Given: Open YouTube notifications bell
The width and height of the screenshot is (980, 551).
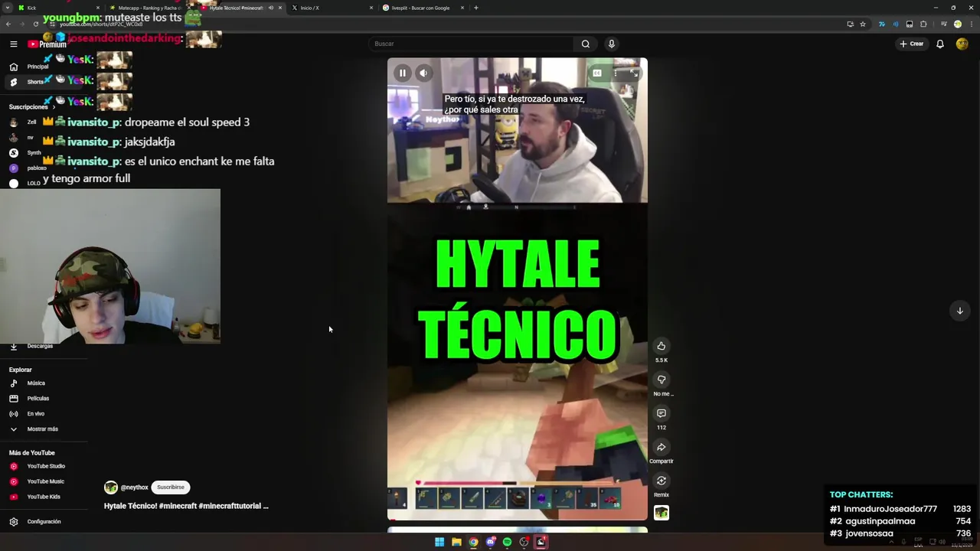Looking at the screenshot, I should coord(940,44).
